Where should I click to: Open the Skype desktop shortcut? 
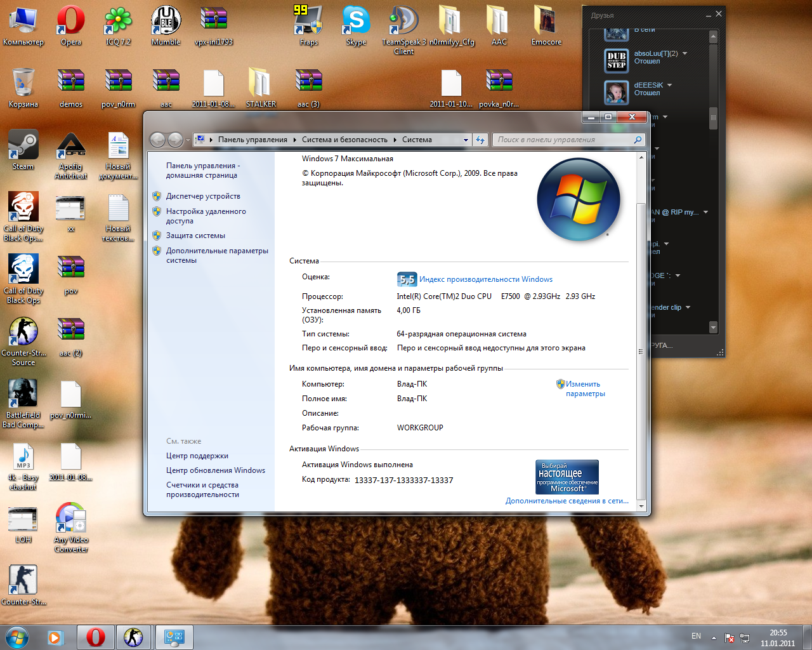(x=356, y=25)
